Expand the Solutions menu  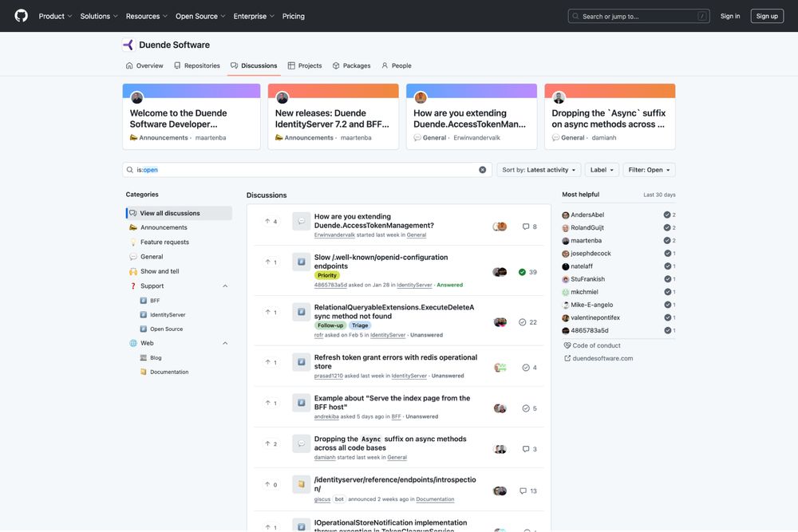point(99,16)
